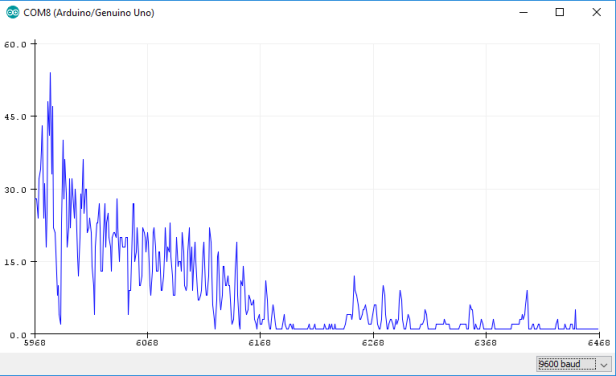Click the 6368 x-axis tick label
Screen dimensions: 616x376
coord(486,343)
